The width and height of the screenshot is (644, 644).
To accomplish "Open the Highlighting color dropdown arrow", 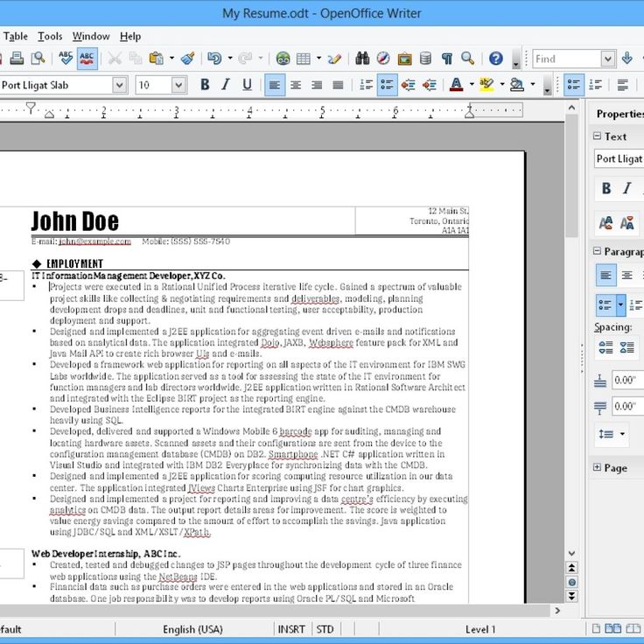I will pyautogui.click(x=502, y=85).
